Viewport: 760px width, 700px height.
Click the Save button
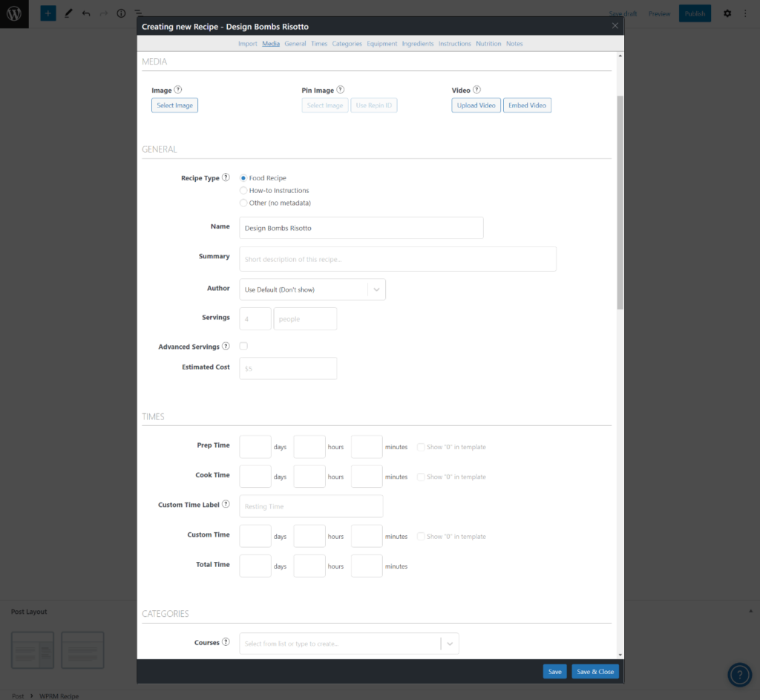[x=554, y=671]
